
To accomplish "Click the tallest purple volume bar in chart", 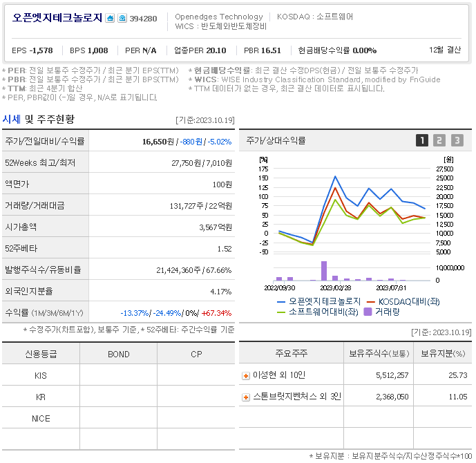I will (324, 271).
